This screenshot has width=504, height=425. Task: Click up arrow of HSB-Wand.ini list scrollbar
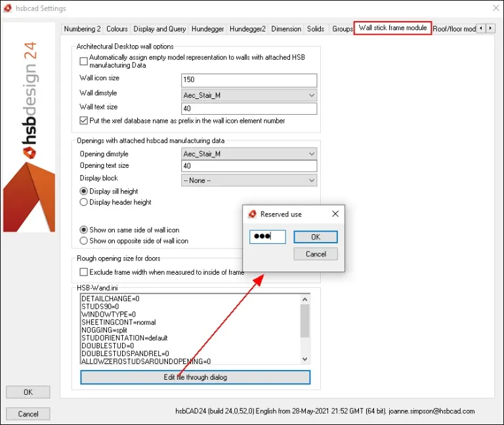tap(304, 299)
